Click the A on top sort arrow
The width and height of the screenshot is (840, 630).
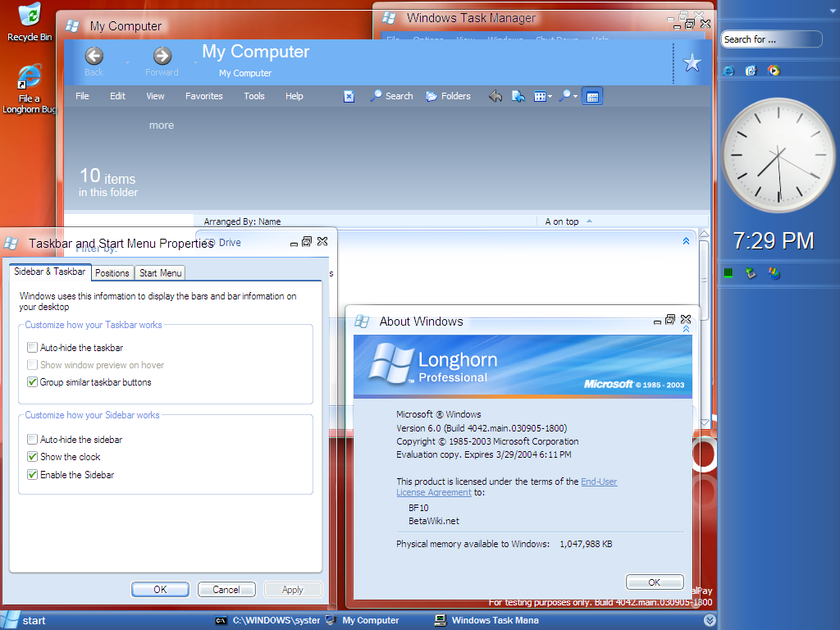[x=589, y=221]
